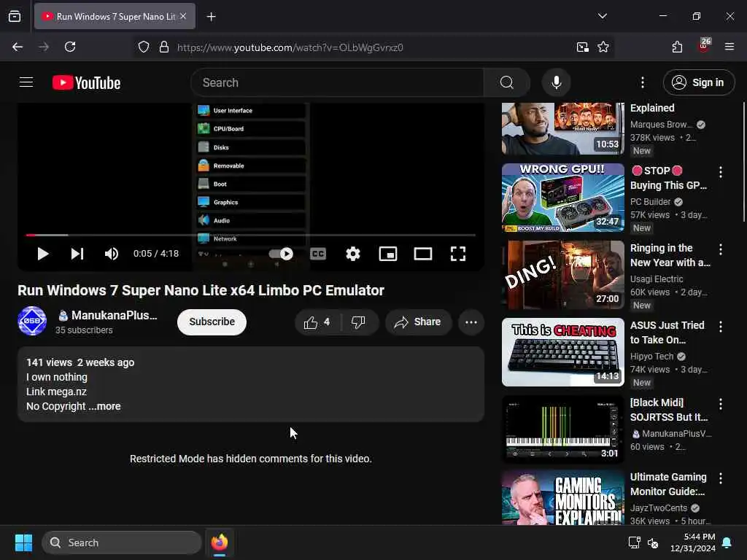Open Firefox application menu

point(729,47)
